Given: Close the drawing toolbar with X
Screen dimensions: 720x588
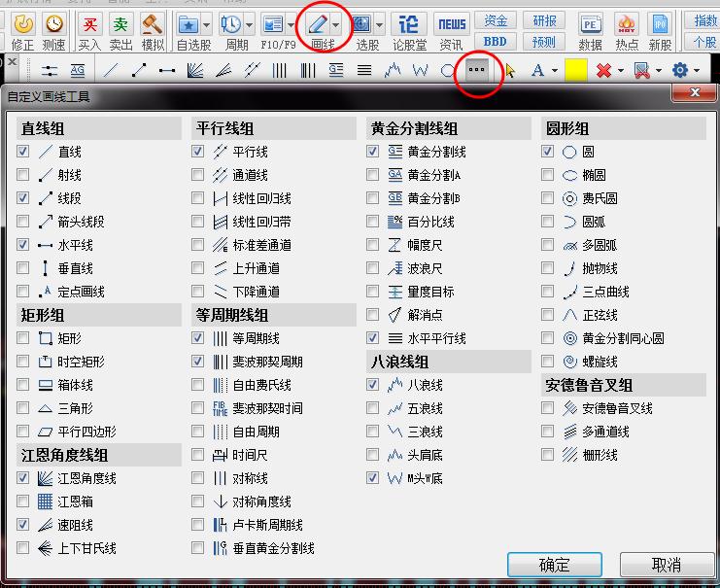Looking at the screenshot, I should point(13,61).
